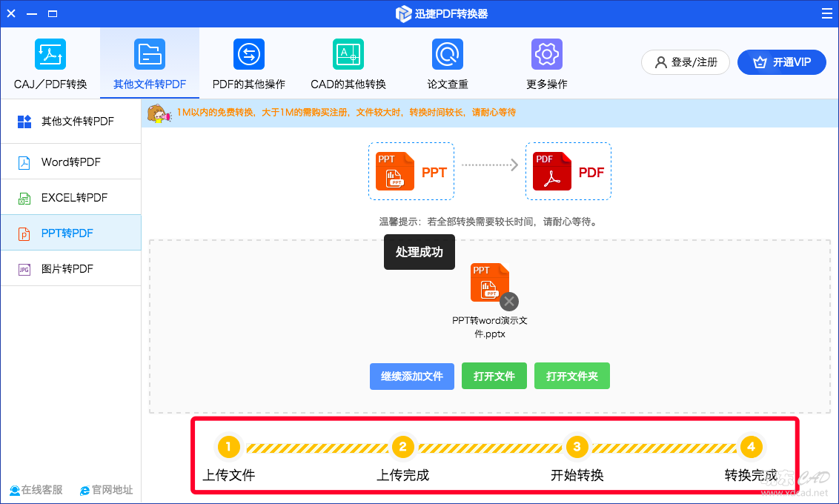
Task: Open the 在线客服 link
Action: click(36, 490)
